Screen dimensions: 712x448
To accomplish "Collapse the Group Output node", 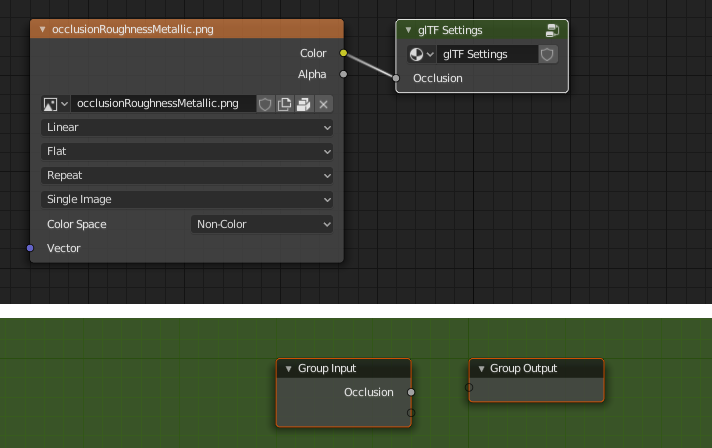I will point(481,369).
